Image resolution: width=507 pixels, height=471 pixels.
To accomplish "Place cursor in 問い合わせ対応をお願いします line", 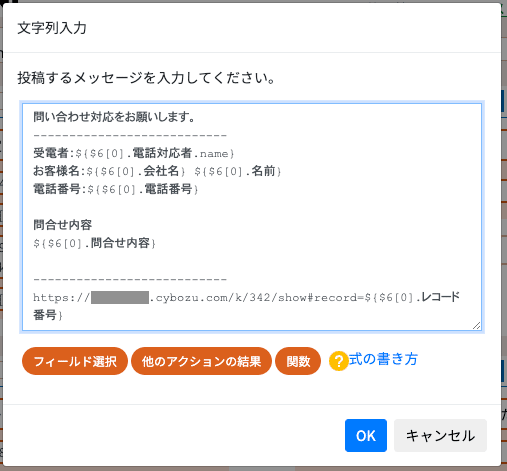I will point(114,117).
